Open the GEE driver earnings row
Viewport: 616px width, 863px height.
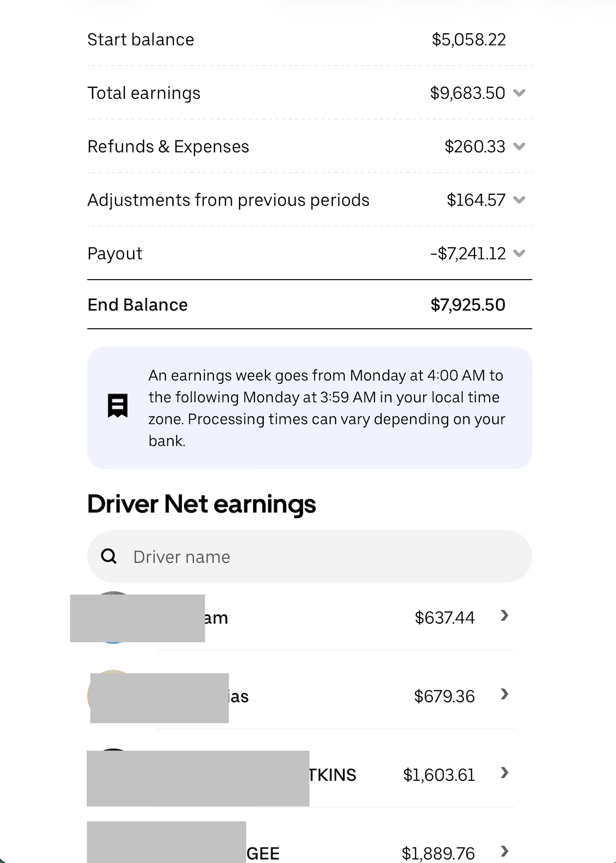coord(263,853)
